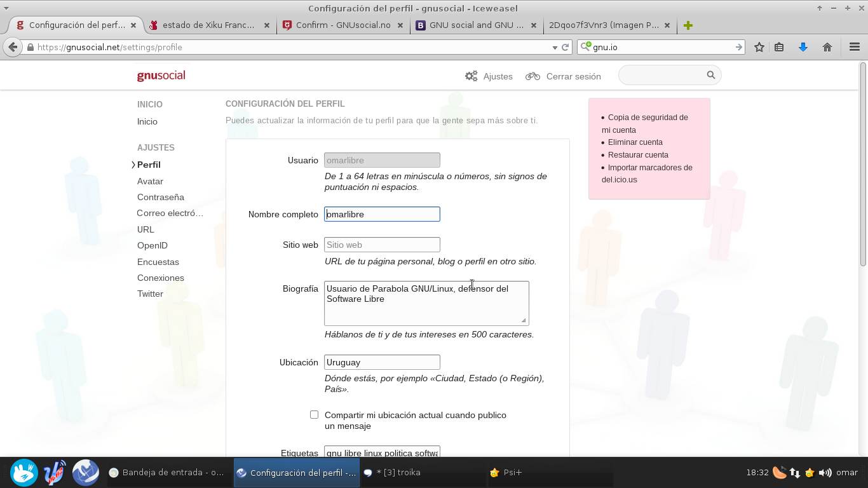868x488 pixels.
Task: Launch the blue mail launcher icon
Action: (85, 473)
